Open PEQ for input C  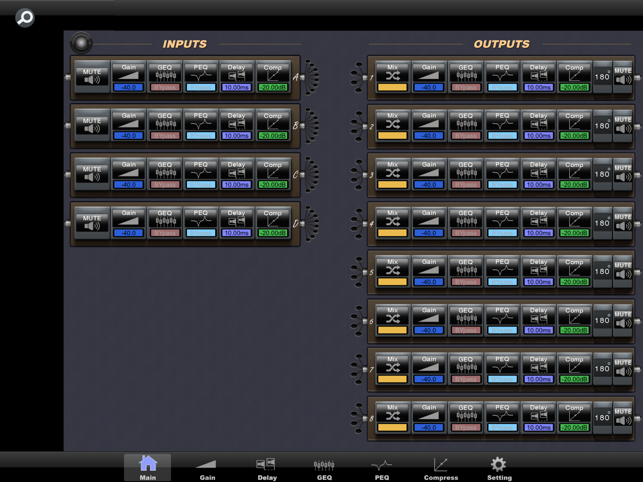point(201,174)
